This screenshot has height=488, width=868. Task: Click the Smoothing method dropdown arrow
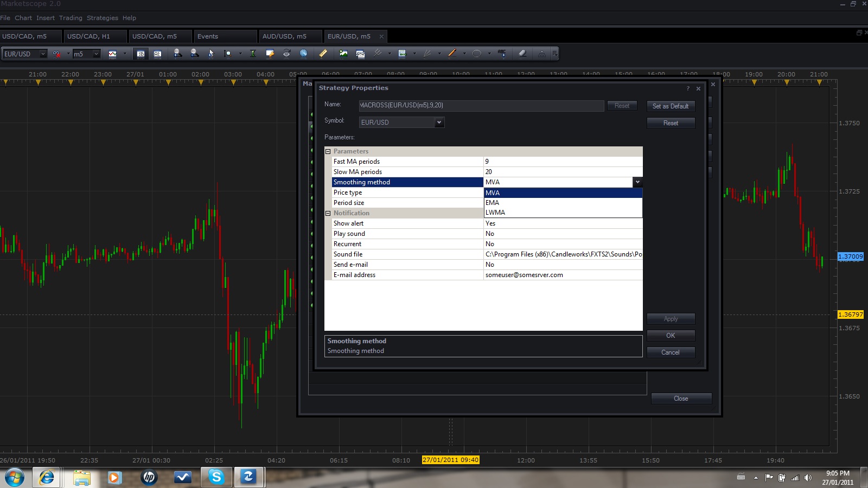(637, 182)
